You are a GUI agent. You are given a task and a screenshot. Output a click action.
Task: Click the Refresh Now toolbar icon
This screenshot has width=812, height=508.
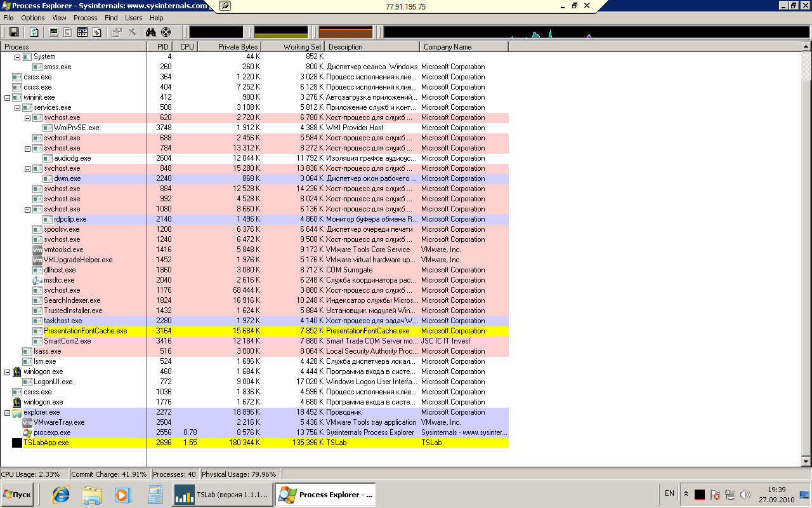point(34,32)
